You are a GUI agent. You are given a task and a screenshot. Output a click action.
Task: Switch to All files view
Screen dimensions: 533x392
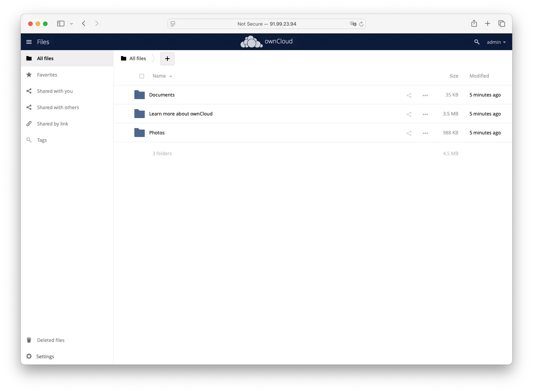(x=45, y=58)
